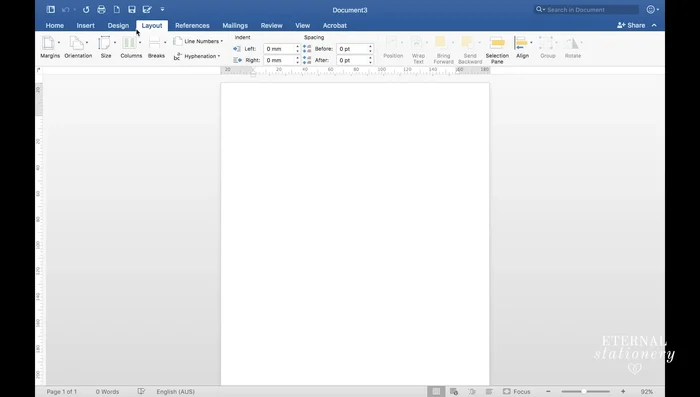Adjust the Indent Right stepper arrows

coord(298,60)
